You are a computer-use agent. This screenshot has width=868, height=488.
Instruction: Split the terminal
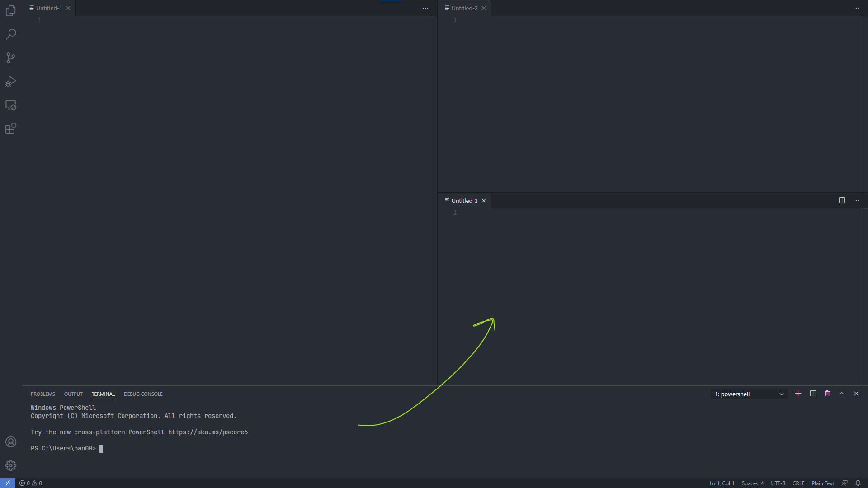point(813,394)
